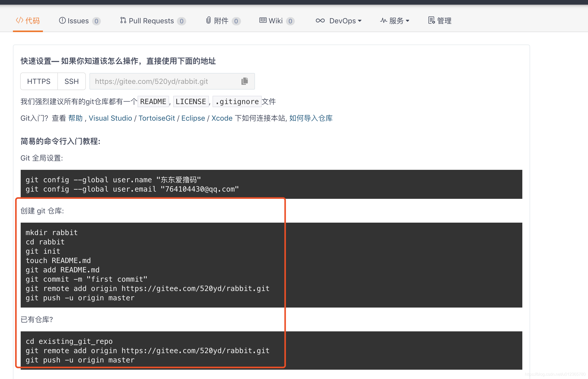
Task: Click the git init command line
Action: tap(43, 251)
